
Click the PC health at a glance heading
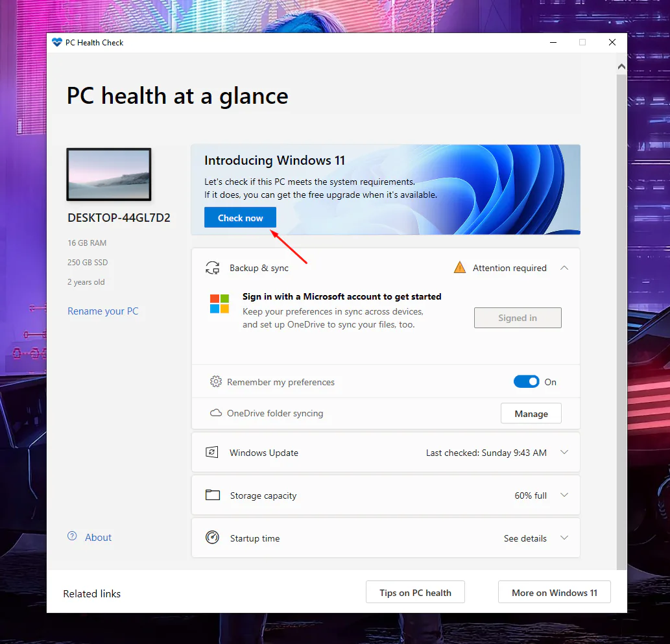point(177,96)
